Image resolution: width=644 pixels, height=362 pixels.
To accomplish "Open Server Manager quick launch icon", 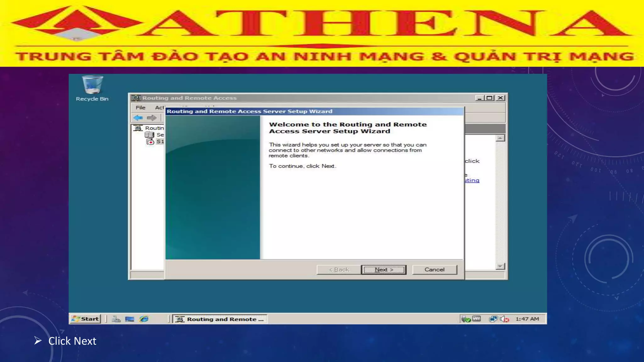I will coord(116,319).
